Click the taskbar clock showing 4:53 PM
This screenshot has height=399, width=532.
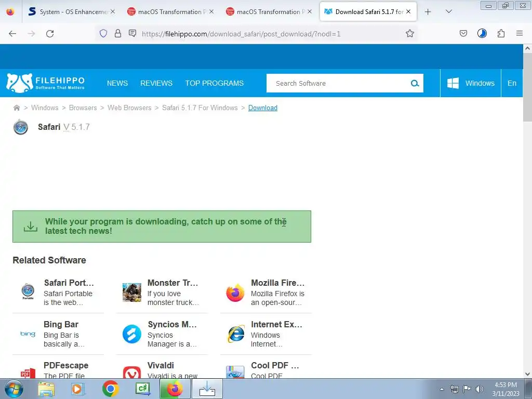point(506,389)
